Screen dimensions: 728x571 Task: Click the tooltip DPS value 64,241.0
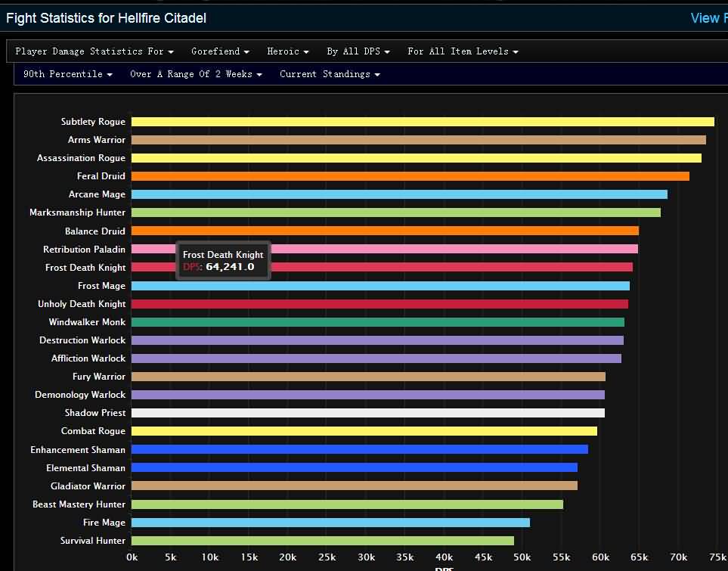(x=230, y=267)
